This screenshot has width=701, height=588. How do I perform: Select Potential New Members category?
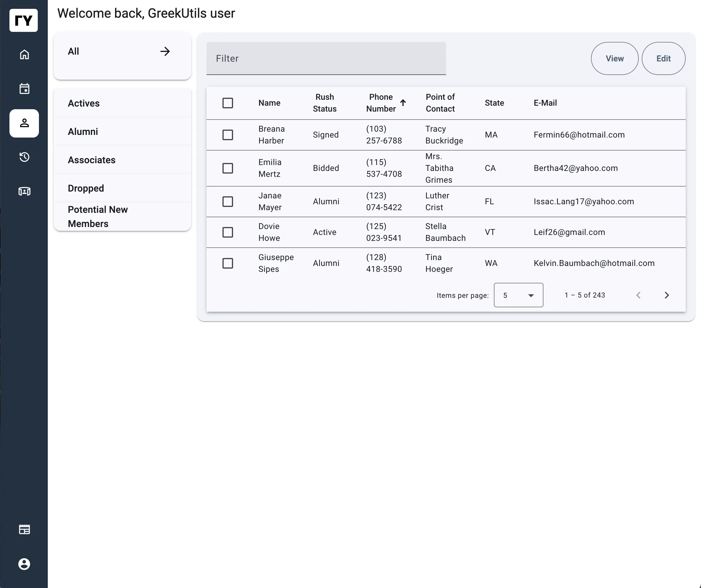pos(122,216)
